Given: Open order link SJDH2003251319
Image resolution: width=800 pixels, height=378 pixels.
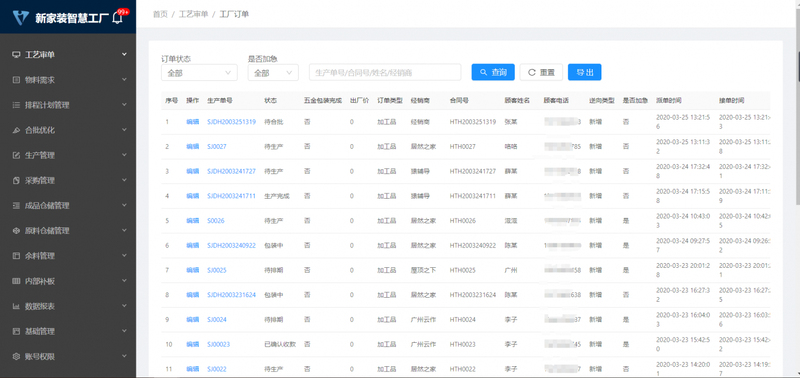Looking at the screenshot, I should click(232, 122).
